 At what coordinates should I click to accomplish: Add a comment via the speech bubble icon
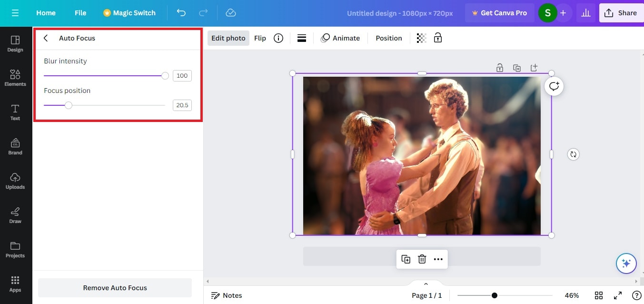554,86
